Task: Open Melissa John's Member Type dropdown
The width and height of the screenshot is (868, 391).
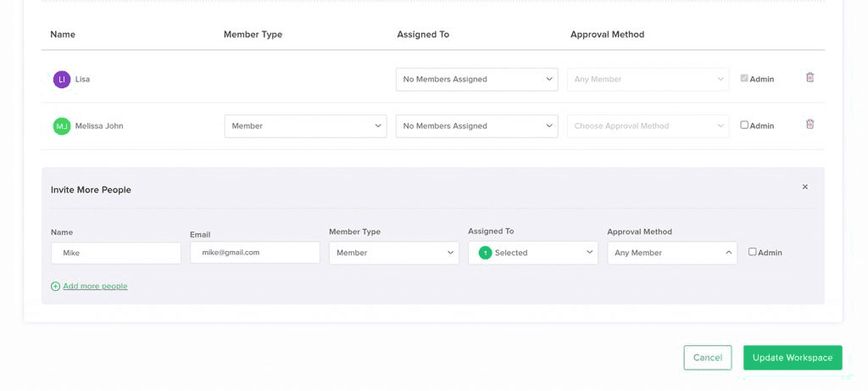Action: click(305, 126)
